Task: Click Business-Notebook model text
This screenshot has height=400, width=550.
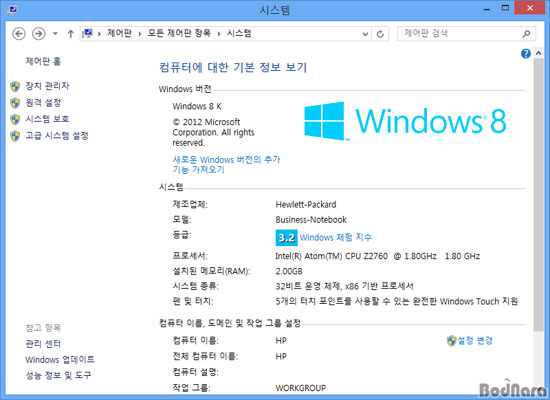Action: (x=311, y=220)
